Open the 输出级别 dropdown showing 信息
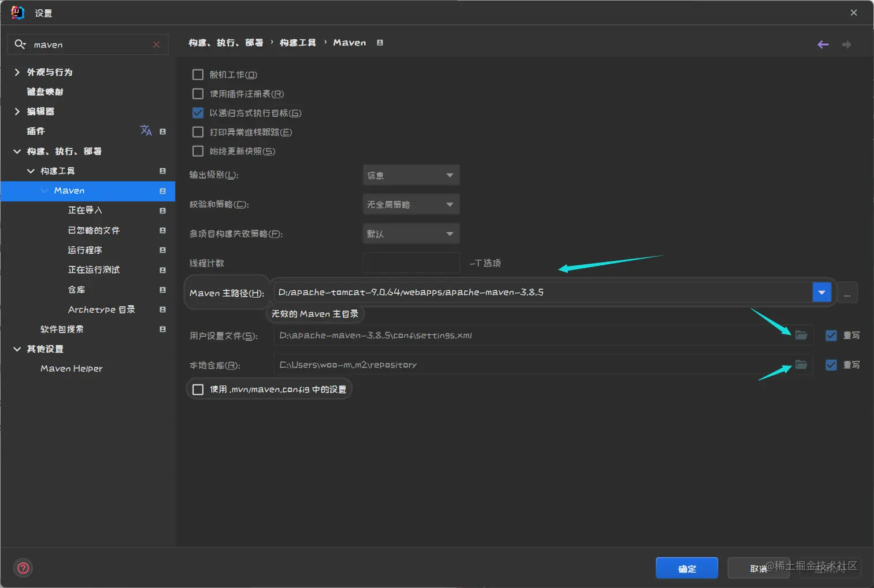The width and height of the screenshot is (874, 588). click(411, 175)
